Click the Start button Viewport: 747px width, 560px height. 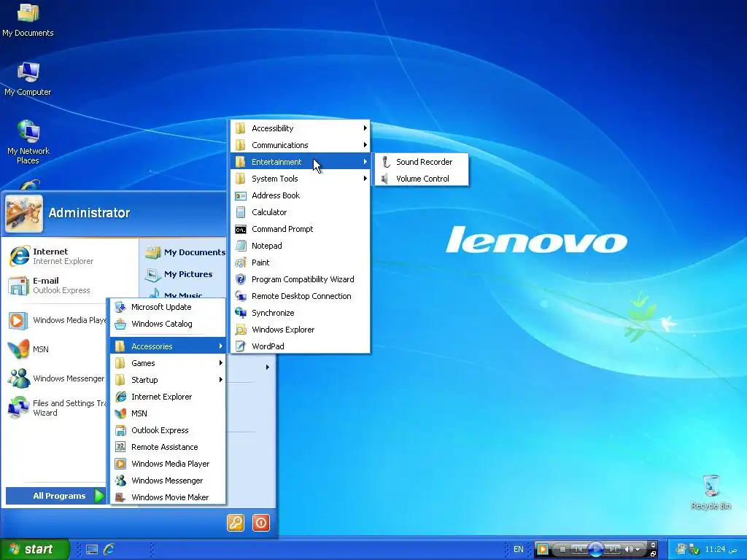coord(34,550)
